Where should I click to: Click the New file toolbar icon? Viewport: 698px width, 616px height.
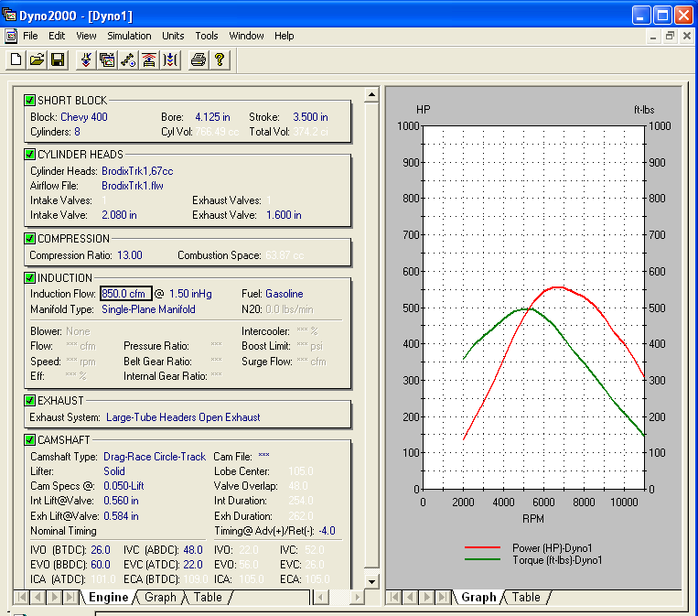tap(16, 59)
